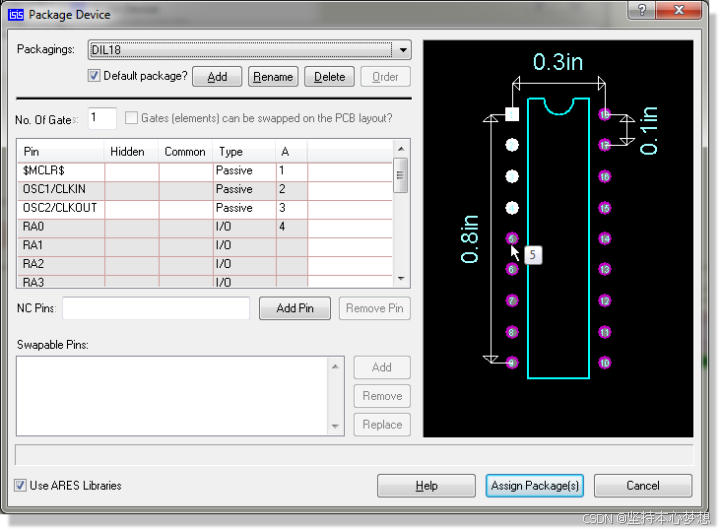The height and width of the screenshot is (532, 722).
Task: Select the OSC1/CLKIN pin row
Action: tap(205, 189)
